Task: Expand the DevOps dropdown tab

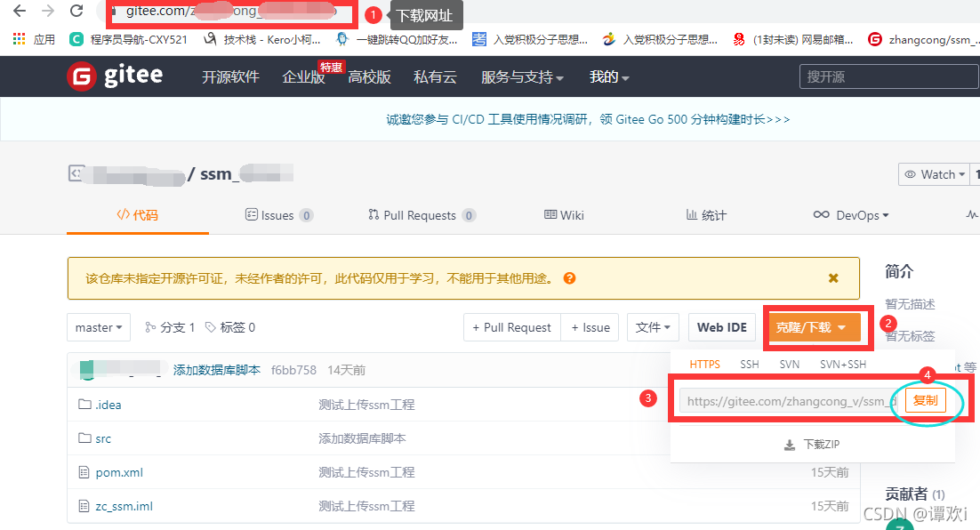Action: [x=851, y=215]
